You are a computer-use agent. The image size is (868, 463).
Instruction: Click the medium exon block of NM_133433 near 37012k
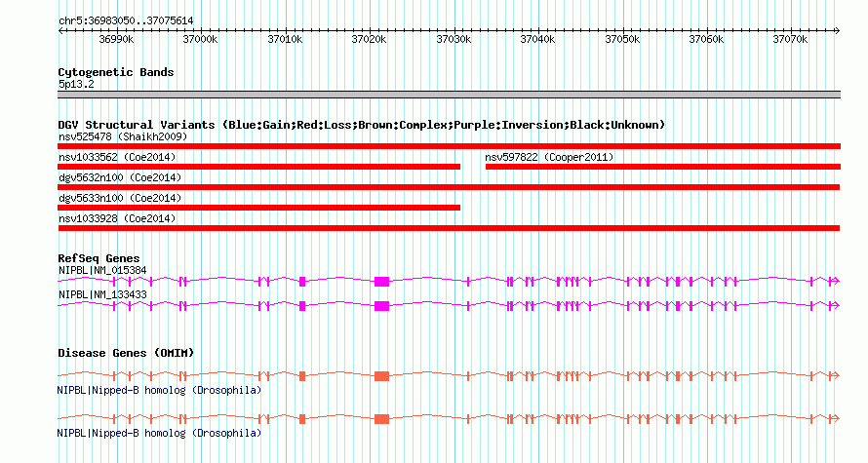pos(302,306)
